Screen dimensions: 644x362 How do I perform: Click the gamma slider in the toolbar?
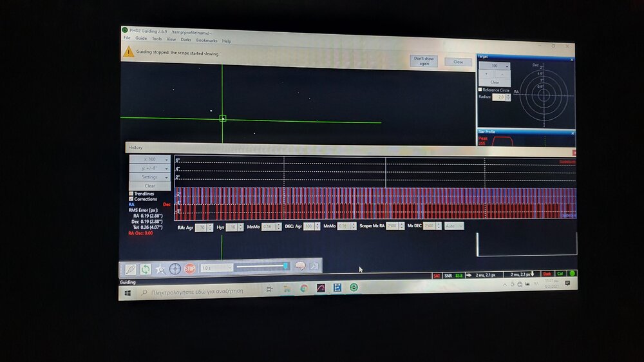261,266
